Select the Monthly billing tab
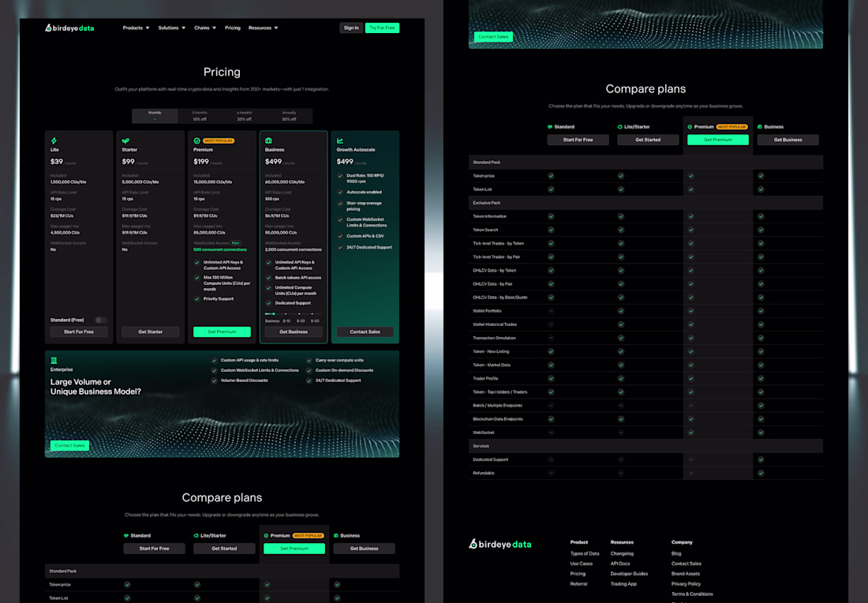This screenshot has height=603, width=868. tap(155, 116)
